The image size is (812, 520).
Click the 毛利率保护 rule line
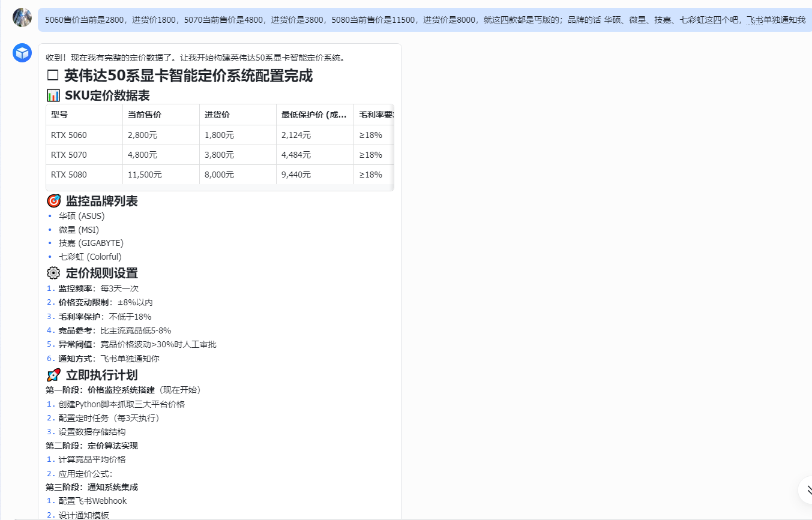(105, 317)
